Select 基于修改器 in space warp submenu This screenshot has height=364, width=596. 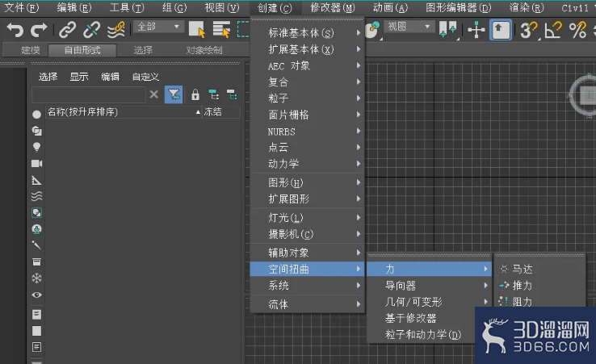pyautogui.click(x=410, y=318)
